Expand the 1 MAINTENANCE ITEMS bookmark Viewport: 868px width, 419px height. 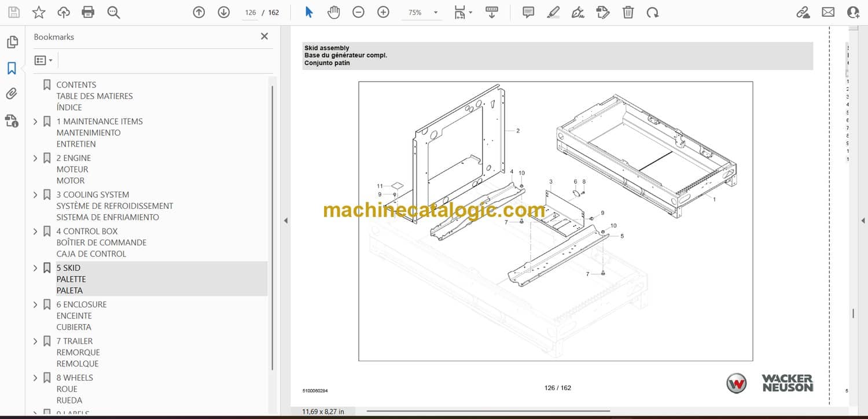[35, 122]
